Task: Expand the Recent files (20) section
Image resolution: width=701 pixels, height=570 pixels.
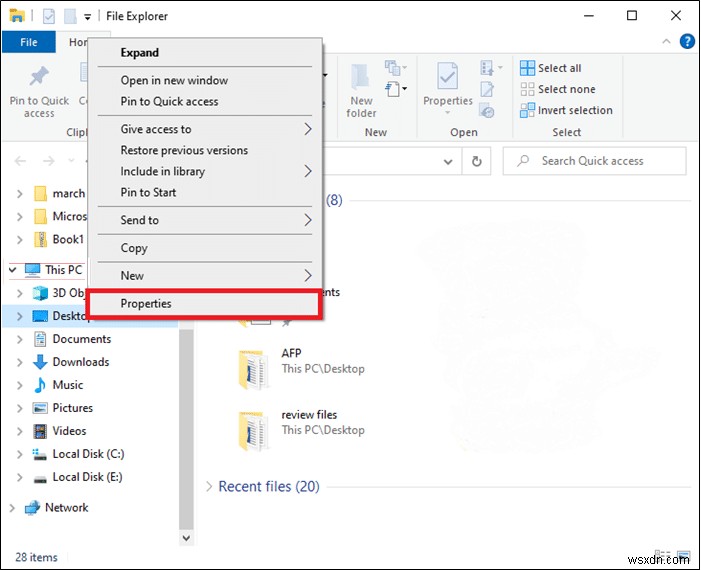Action: point(209,486)
